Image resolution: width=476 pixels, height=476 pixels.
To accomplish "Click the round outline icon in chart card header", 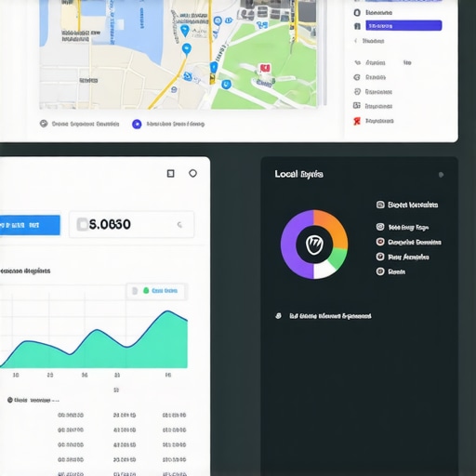I will (192, 173).
